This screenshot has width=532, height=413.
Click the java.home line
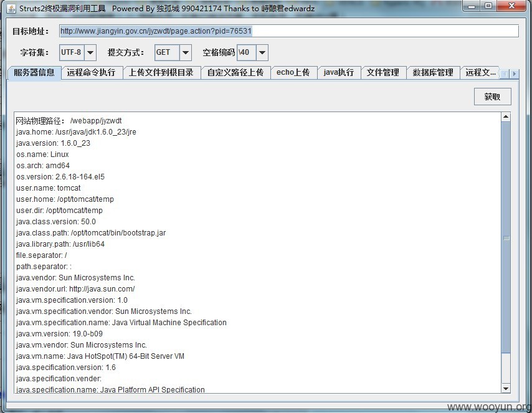pyautogui.click(x=76, y=132)
